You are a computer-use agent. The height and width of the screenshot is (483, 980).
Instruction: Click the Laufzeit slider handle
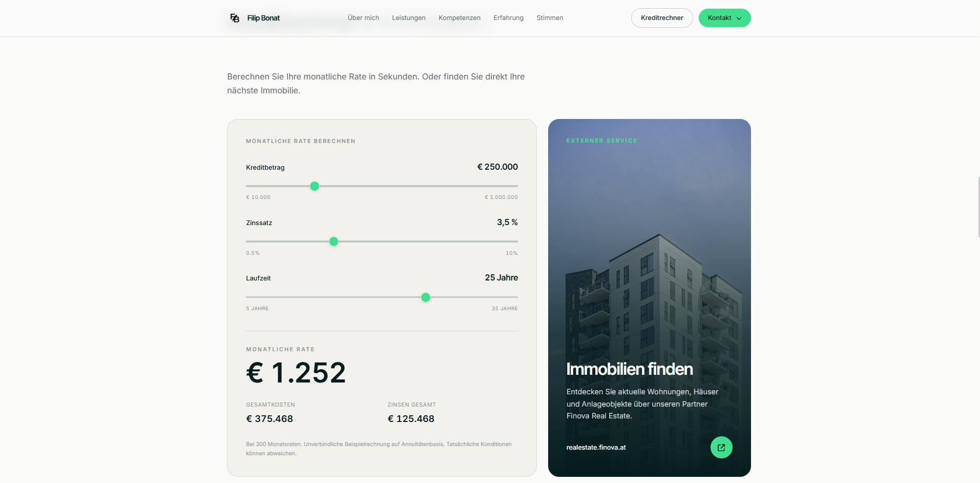click(425, 297)
